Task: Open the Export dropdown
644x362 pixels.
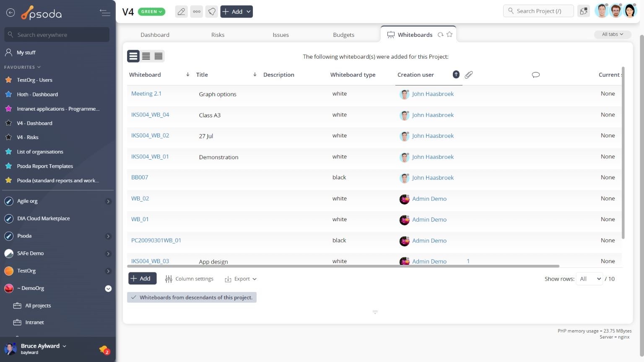Action: point(241,279)
